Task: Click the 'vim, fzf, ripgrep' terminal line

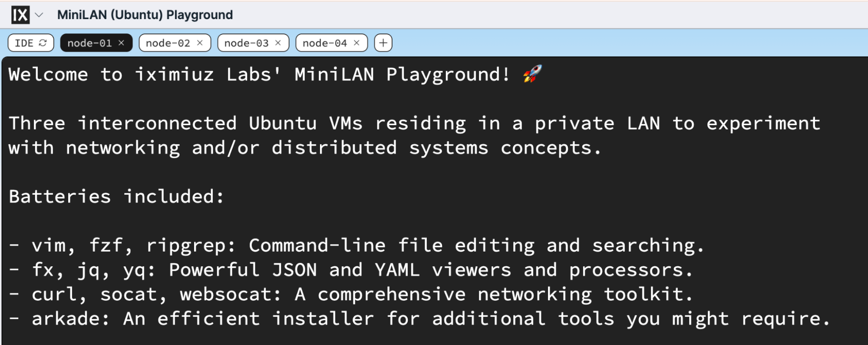Action: tap(356, 246)
